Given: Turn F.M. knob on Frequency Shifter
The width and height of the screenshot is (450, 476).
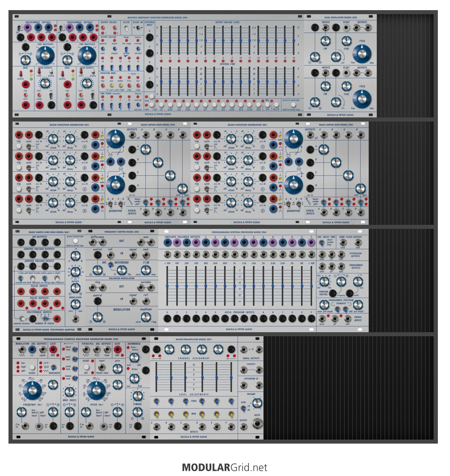Looking at the screenshot, I should pyautogui.click(x=146, y=269).
